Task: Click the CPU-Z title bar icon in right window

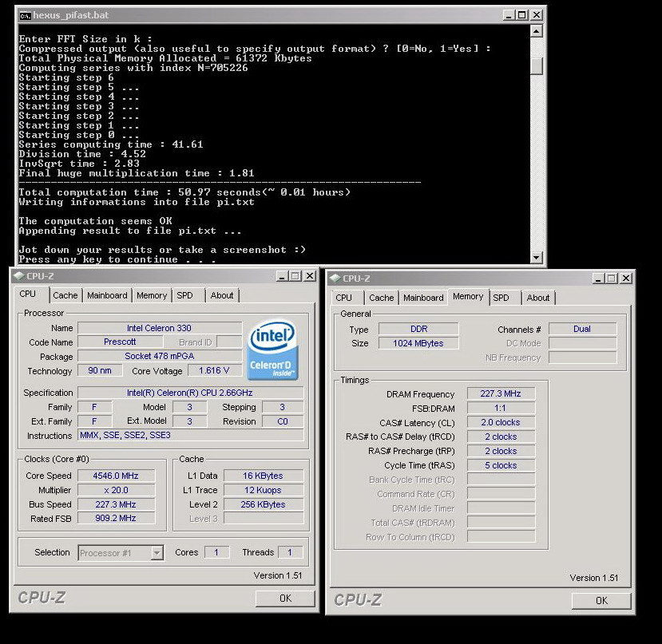Action: (x=335, y=279)
